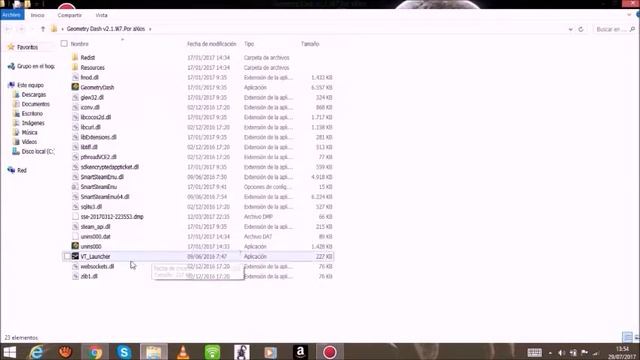
Task: Open Imágenes in the navigation pane
Action: 33,123
